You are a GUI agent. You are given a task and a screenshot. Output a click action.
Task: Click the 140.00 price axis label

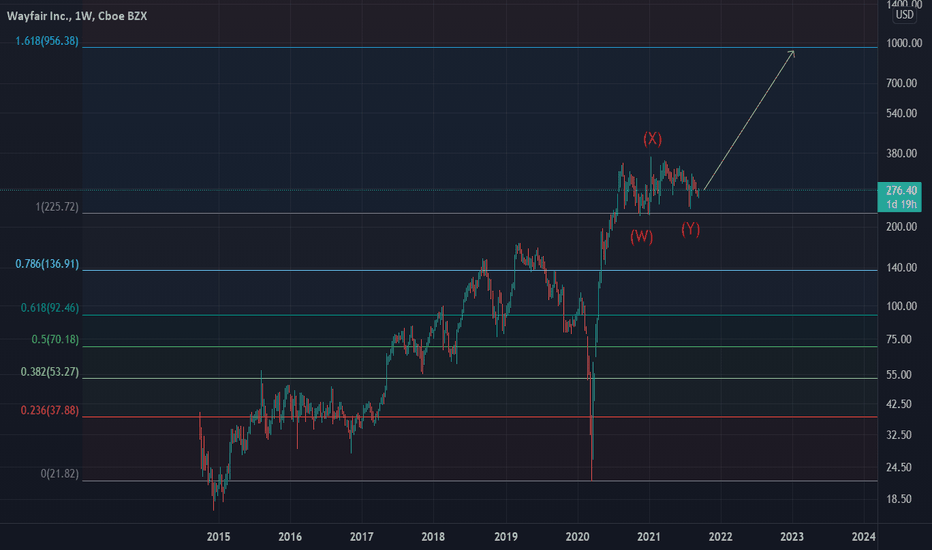pyautogui.click(x=902, y=268)
